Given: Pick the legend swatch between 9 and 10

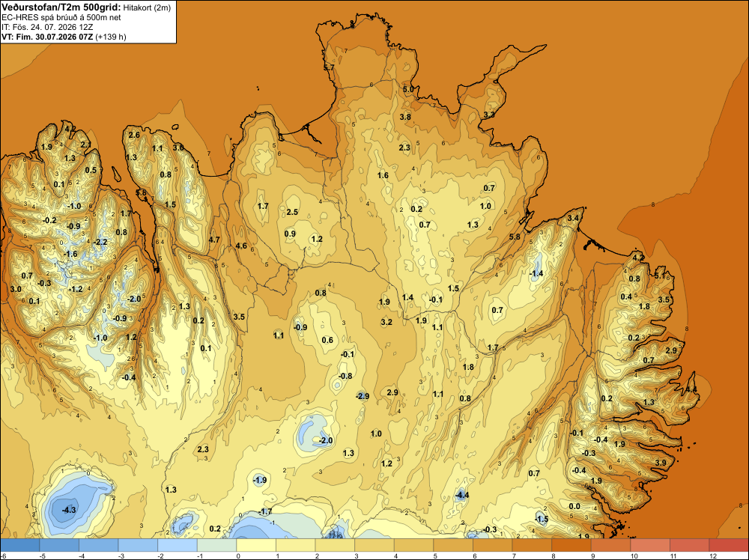Looking at the screenshot, I should 611,545.
